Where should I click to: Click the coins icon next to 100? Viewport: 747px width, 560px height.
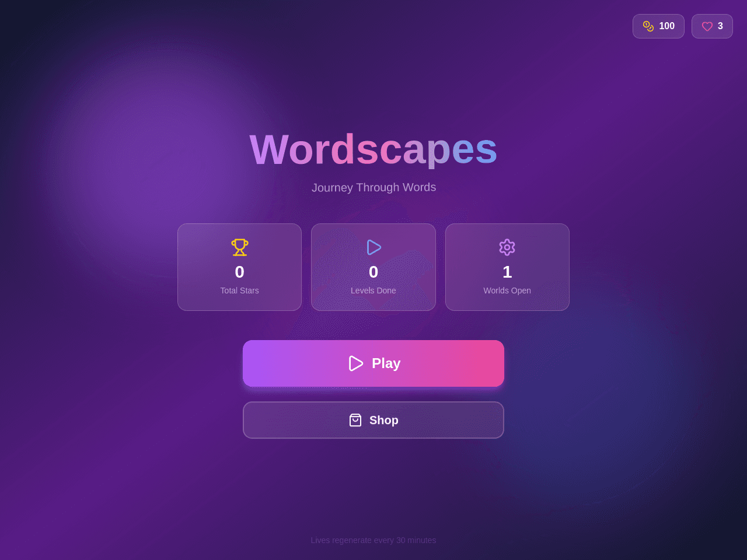pyautogui.click(x=648, y=26)
